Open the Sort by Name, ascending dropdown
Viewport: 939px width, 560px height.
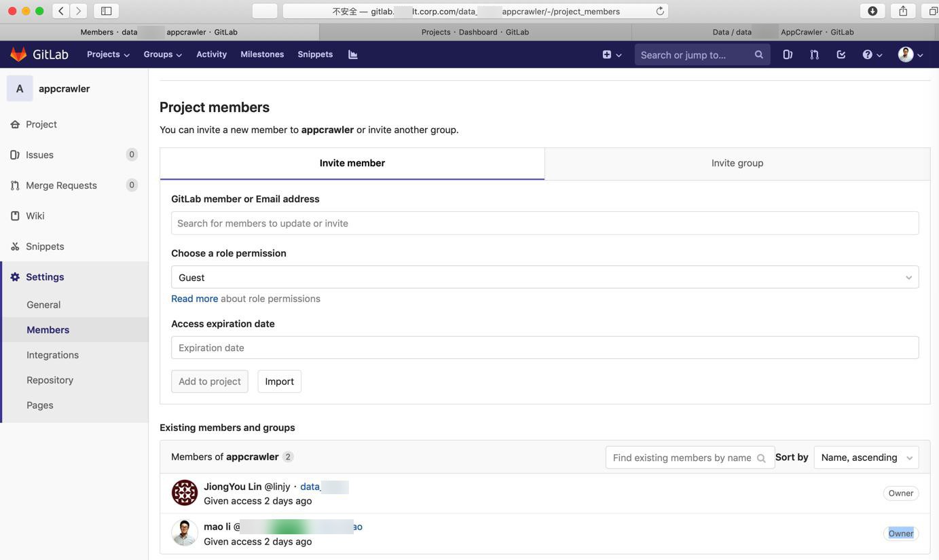tap(866, 458)
